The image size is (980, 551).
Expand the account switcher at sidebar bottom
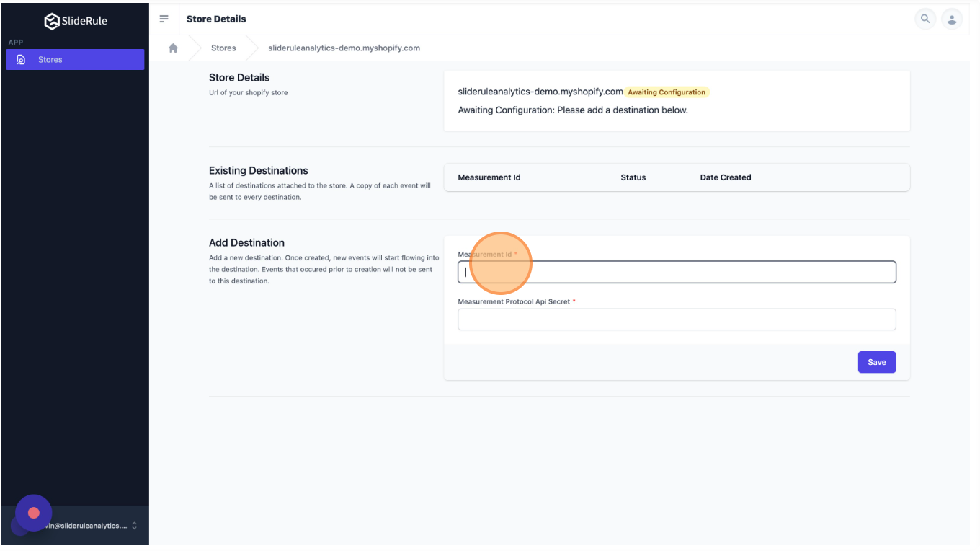click(75, 526)
